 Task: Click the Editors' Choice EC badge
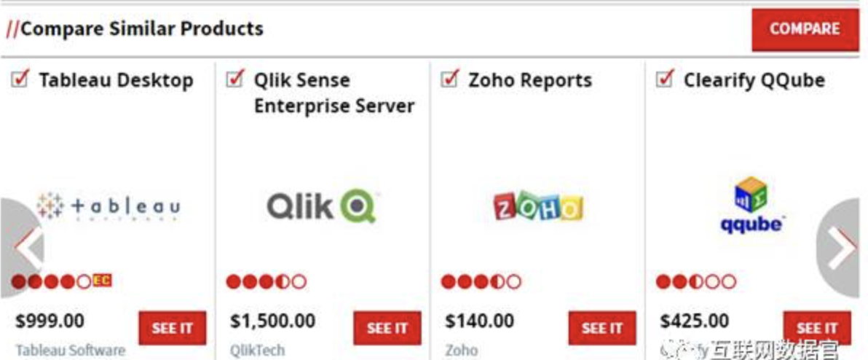(103, 280)
